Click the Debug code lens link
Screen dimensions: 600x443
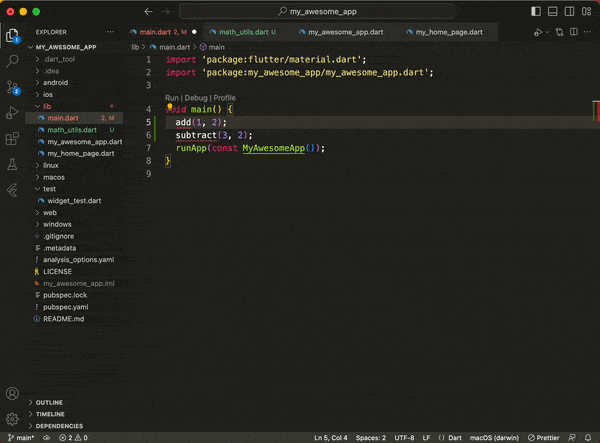click(x=196, y=98)
